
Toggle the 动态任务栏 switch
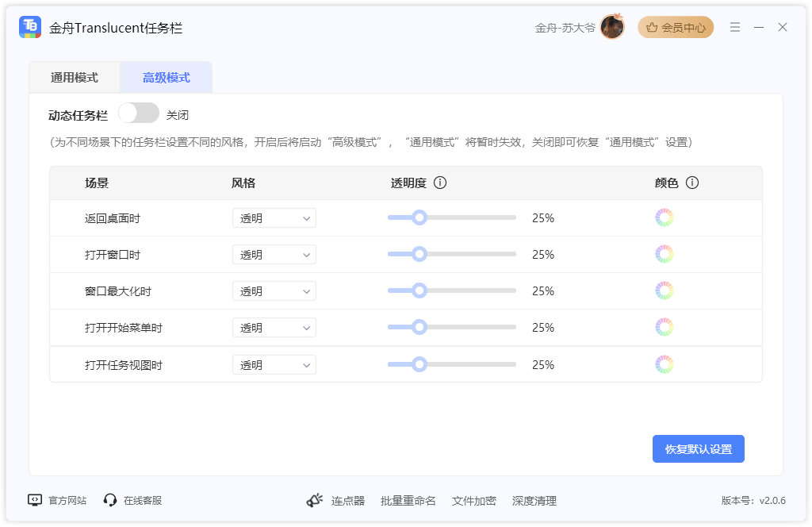click(x=138, y=113)
